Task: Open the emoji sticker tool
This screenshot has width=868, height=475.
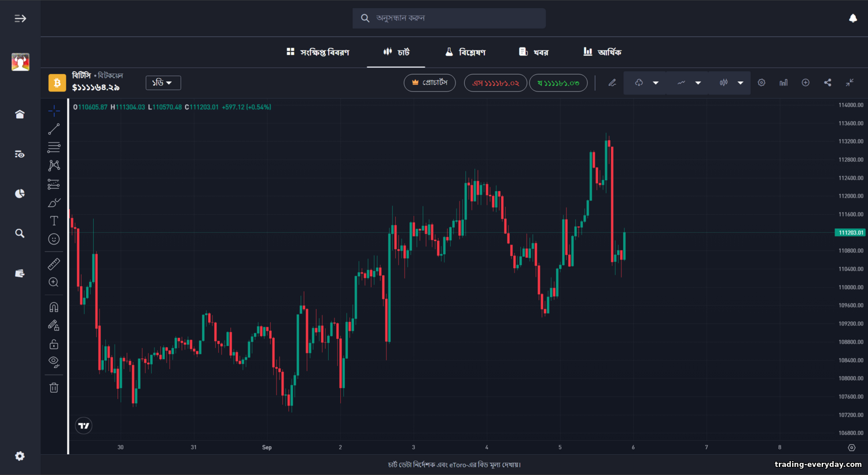Action: click(x=54, y=239)
